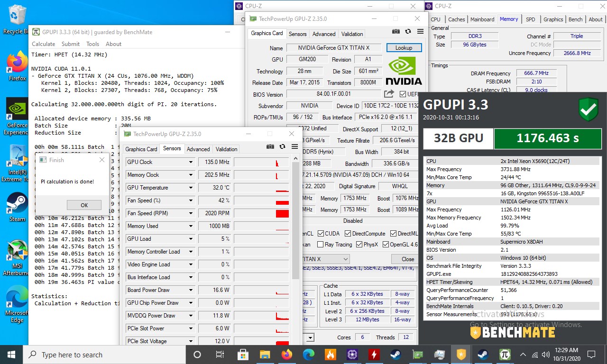Click the share BIOS icon beside BIOS Version

(x=389, y=94)
